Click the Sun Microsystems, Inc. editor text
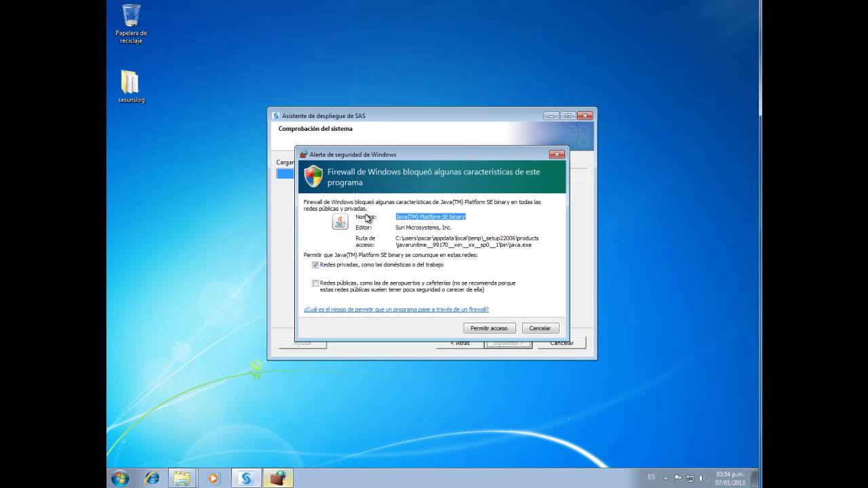Screen dimensions: 868x488 pos(423,228)
